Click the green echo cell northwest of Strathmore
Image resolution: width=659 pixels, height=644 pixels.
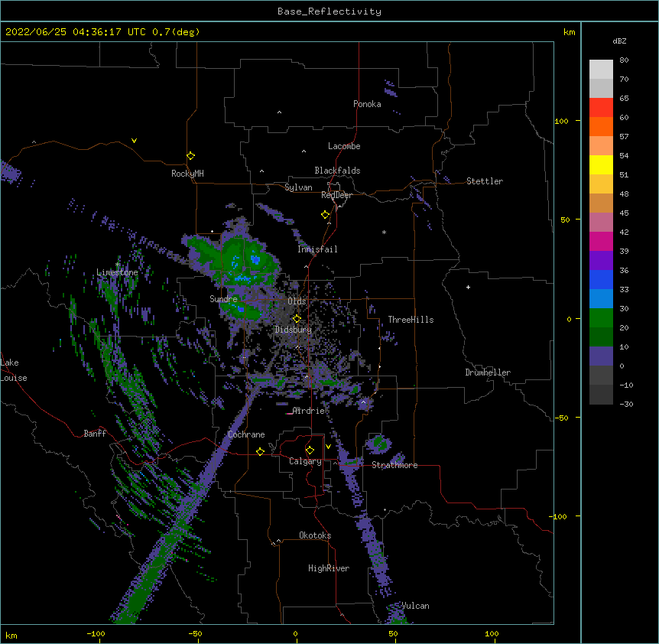(x=378, y=444)
